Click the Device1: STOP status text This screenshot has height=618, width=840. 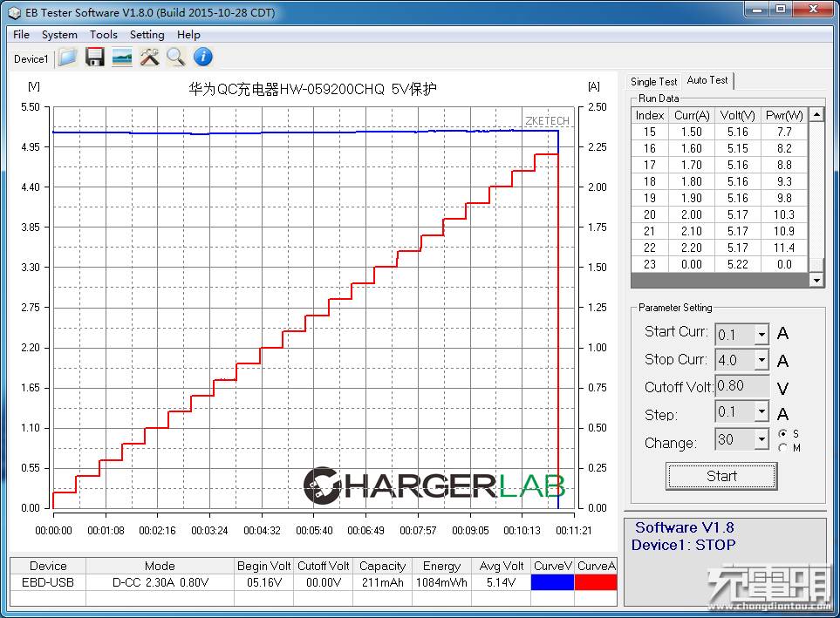[683, 545]
